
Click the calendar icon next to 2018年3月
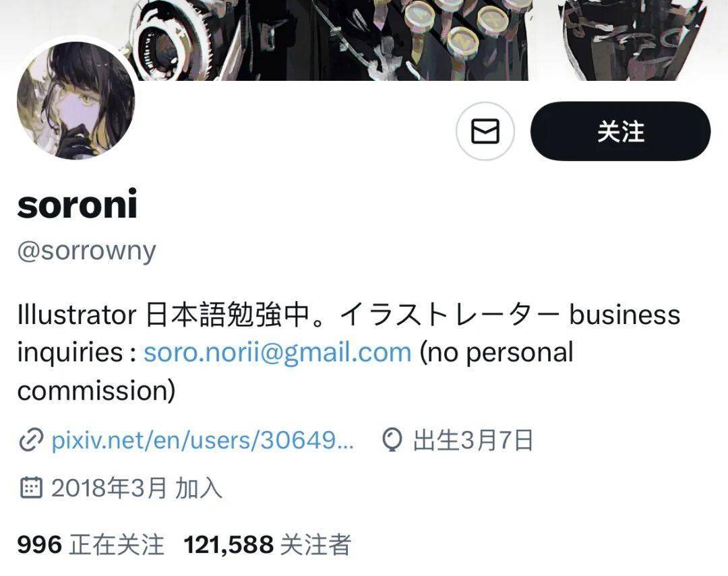[31, 488]
